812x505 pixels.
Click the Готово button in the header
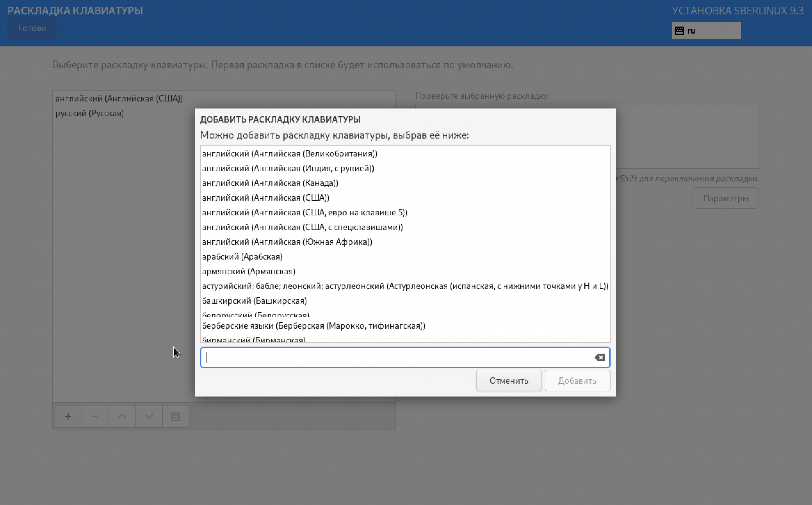point(32,28)
